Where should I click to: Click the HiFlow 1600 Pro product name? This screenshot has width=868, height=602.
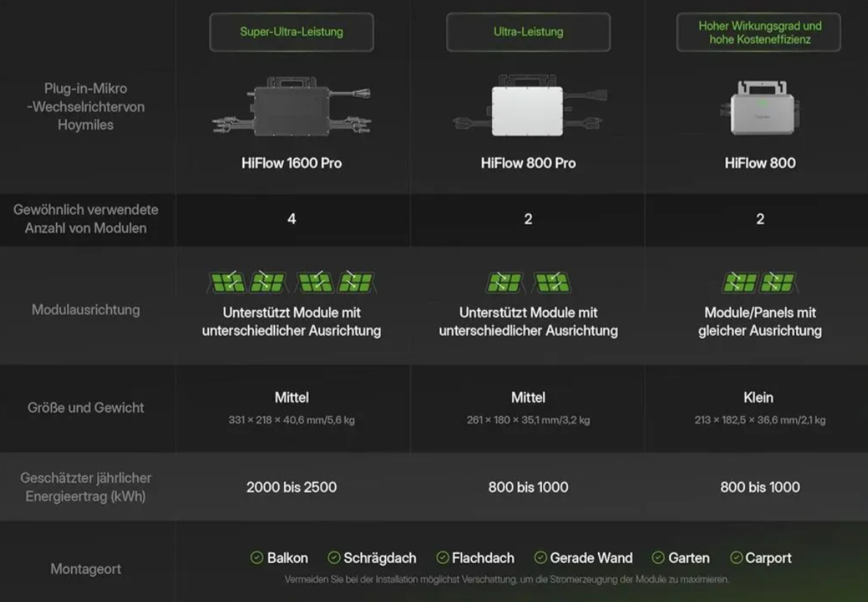pos(292,163)
